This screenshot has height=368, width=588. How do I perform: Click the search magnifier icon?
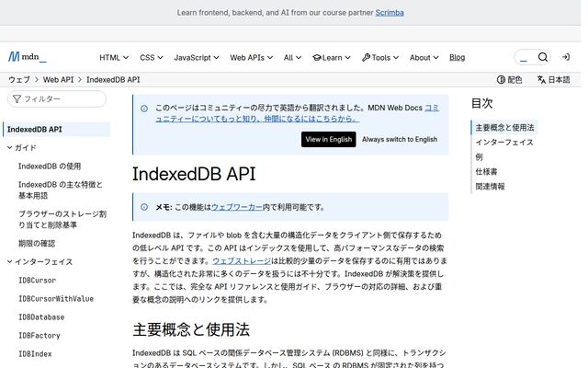[543, 57]
